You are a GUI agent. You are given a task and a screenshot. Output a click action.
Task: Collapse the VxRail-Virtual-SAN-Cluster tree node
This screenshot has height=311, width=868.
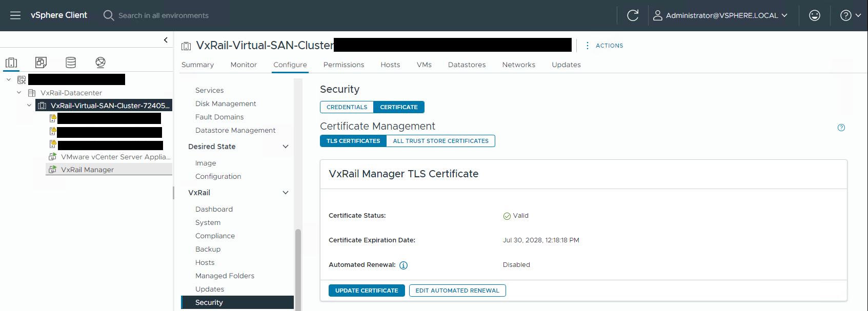click(x=29, y=105)
